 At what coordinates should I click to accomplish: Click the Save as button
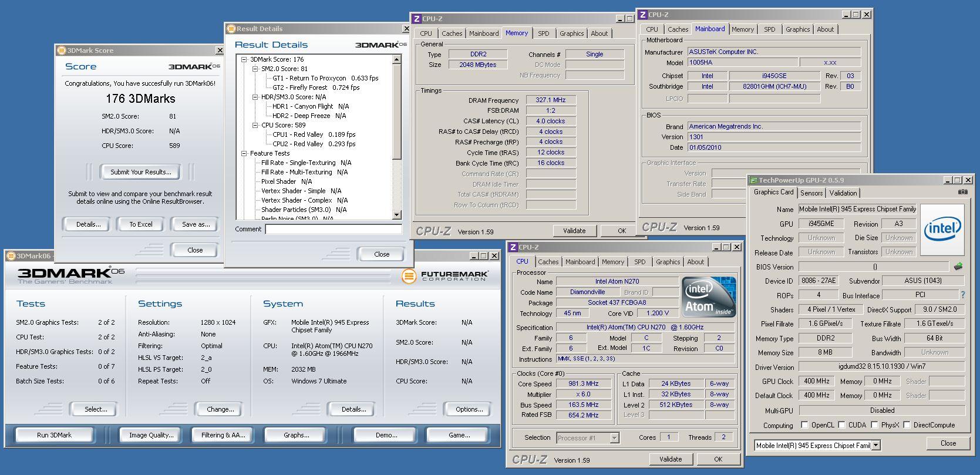(196, 224)
